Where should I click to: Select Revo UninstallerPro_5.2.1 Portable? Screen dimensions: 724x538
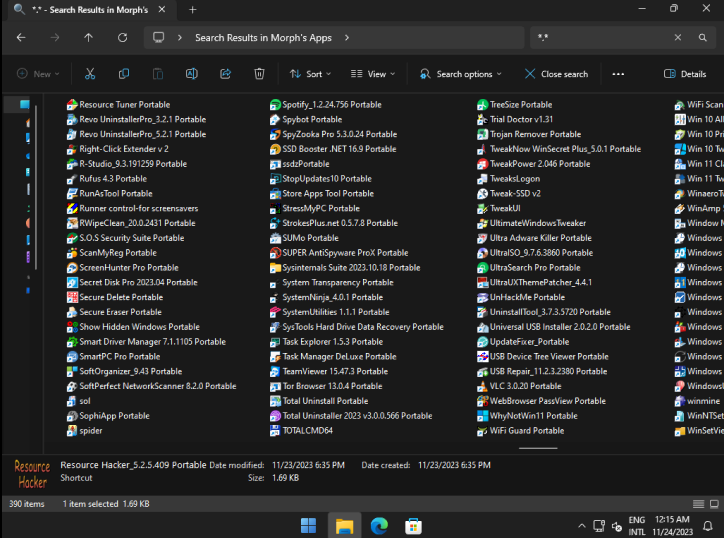(136, 134)
